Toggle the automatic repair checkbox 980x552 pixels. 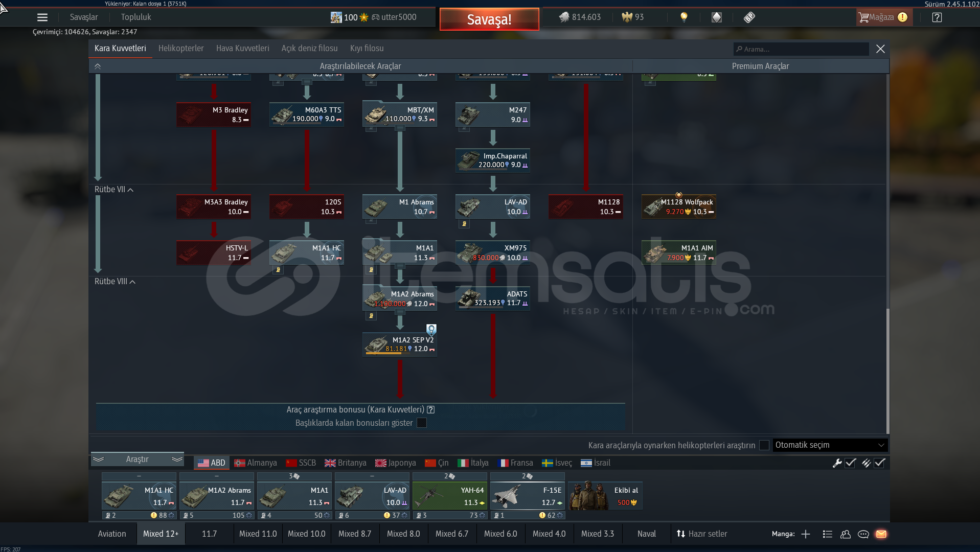click(x=851, y=463)
